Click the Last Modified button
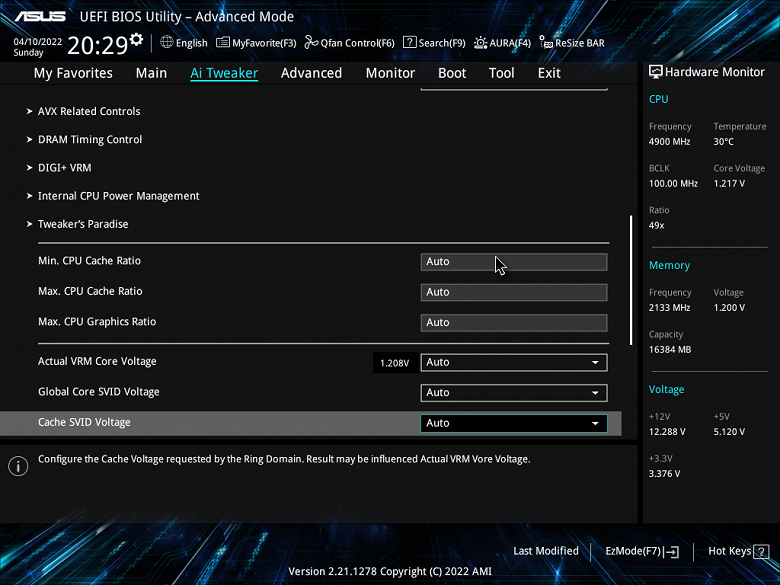Viewport: 780px width, 585px height. click(x=546, y=551)
